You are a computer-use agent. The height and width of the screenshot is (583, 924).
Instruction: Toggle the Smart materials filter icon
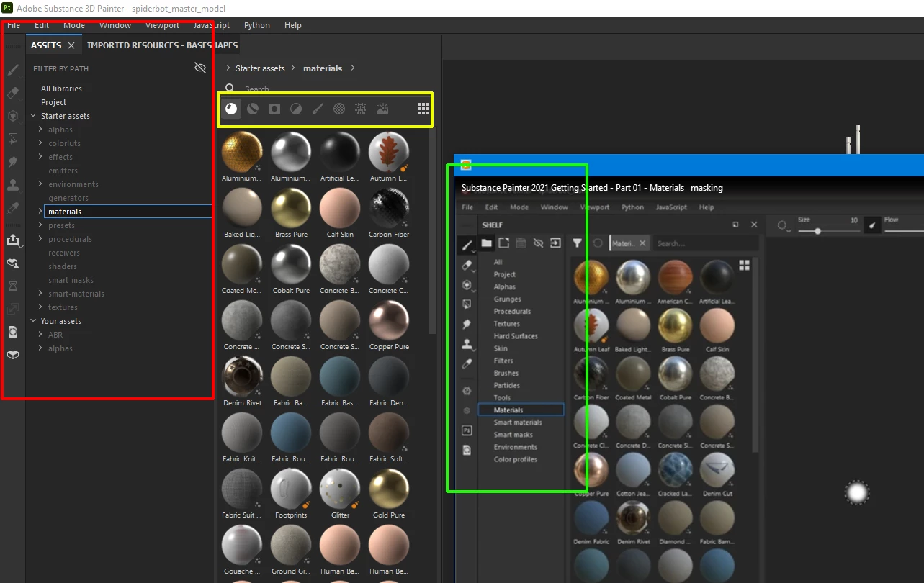253,109
